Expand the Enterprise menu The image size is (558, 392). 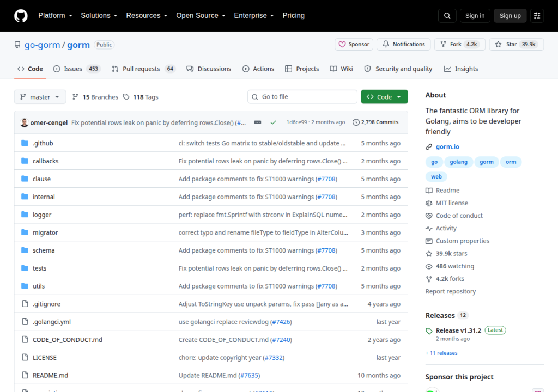(254, 16)
